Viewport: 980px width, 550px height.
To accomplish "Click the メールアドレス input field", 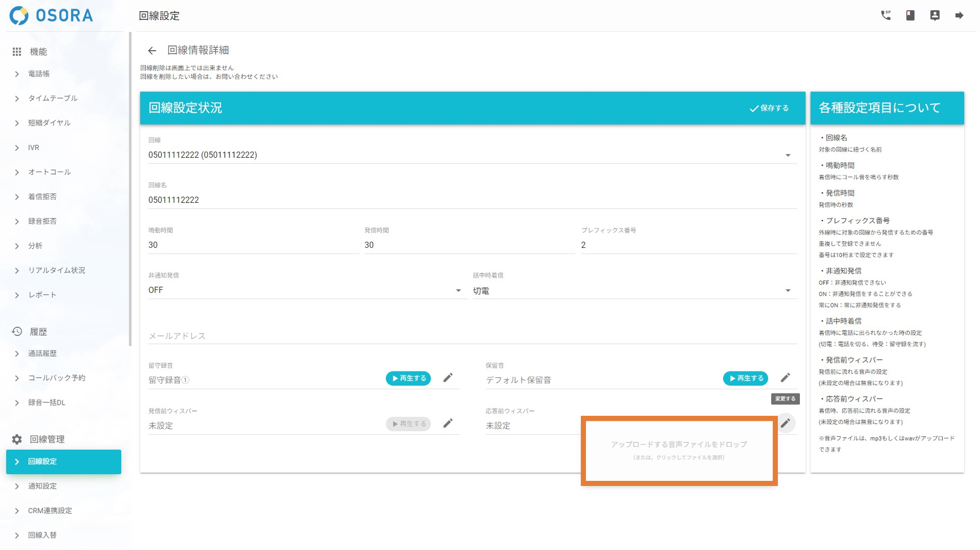I will pos(472,336).
